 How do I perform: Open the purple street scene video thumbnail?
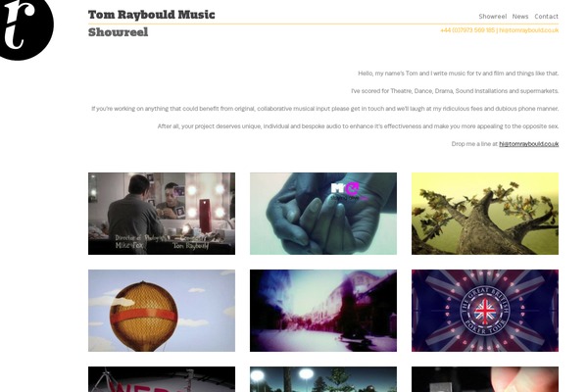point(323,311)
